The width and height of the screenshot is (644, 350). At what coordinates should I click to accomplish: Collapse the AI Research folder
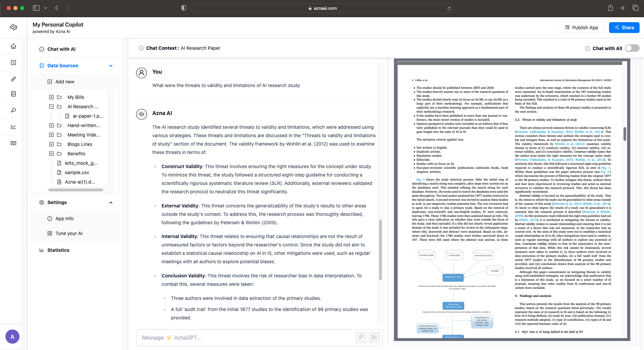51,107
